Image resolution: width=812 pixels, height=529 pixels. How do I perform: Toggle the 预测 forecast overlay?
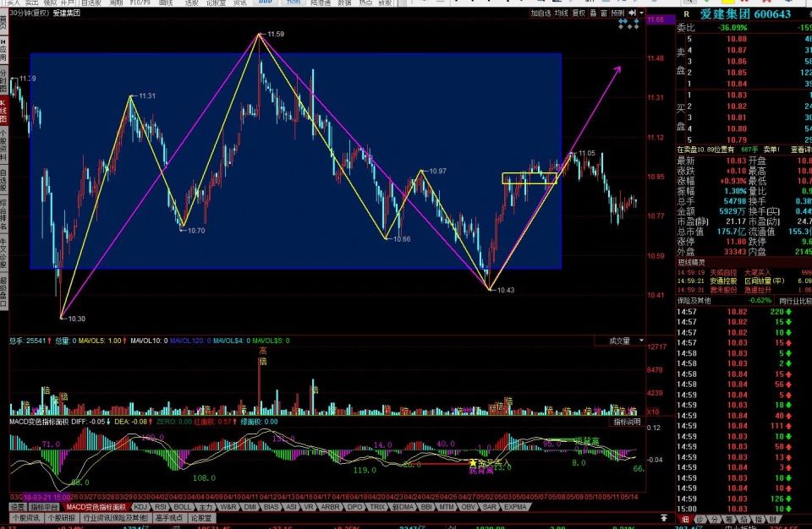[x=617, y=14]
